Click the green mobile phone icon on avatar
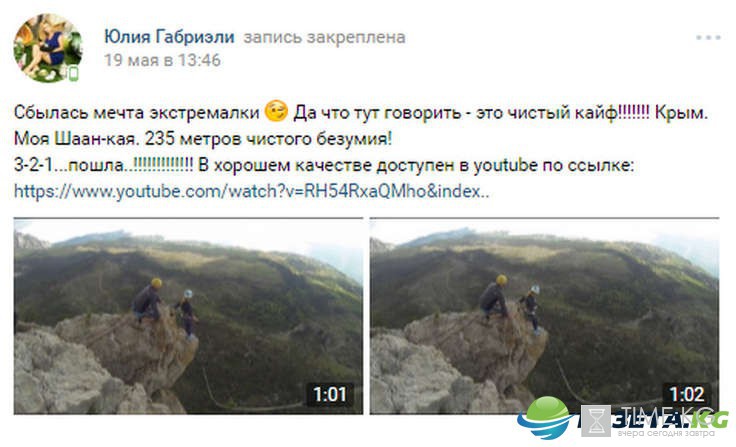The height and width of the screenshot is (447, 736). (x=73, y=74)
